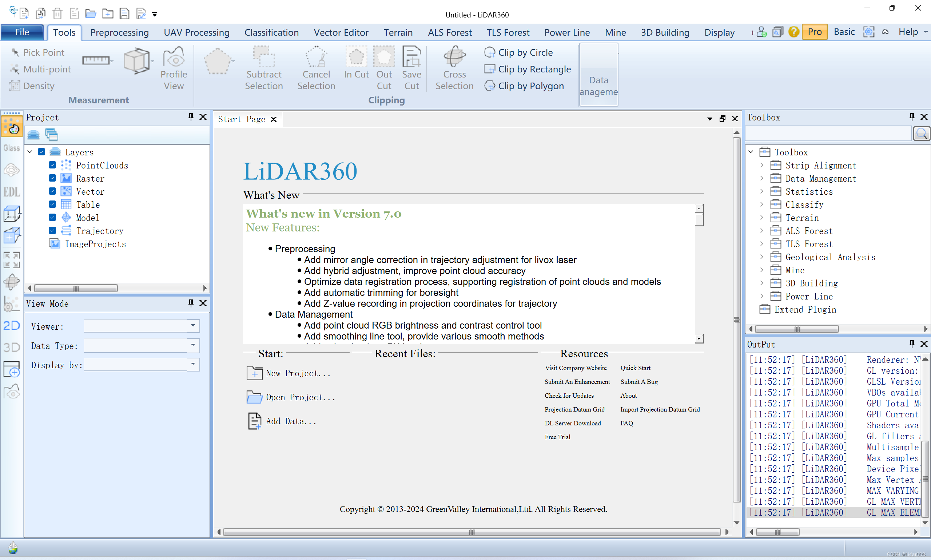
Task: Open the Visit Company Website link
Action: [576, 368]
